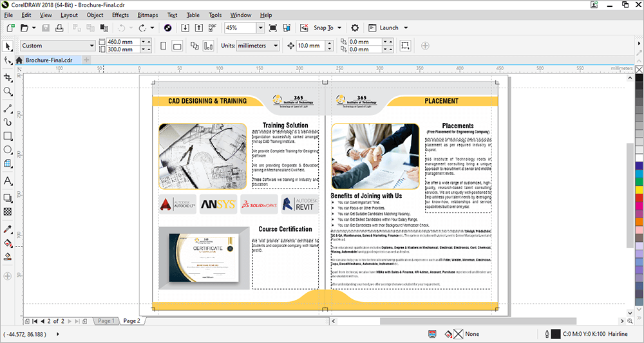Pick the red swatch in the palette
Viewport: 644px width, 343px height.
click(x=639, y=198)
